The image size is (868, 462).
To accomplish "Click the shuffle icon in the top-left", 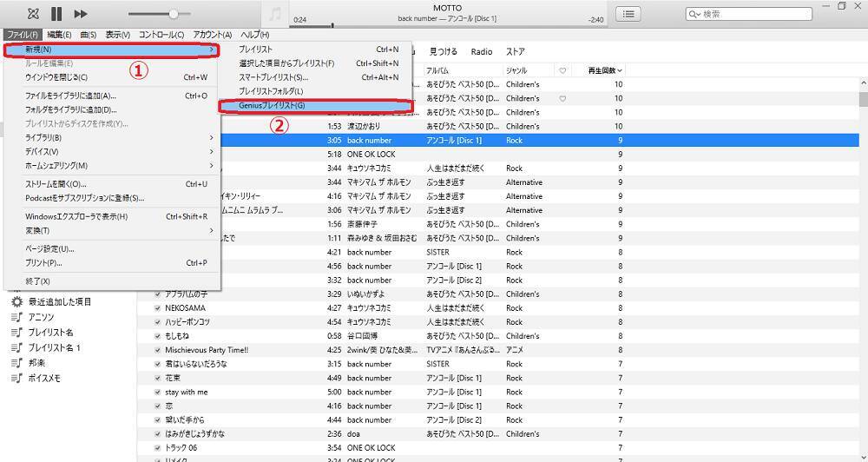I will pyautogui.click(x=33, y=14).
